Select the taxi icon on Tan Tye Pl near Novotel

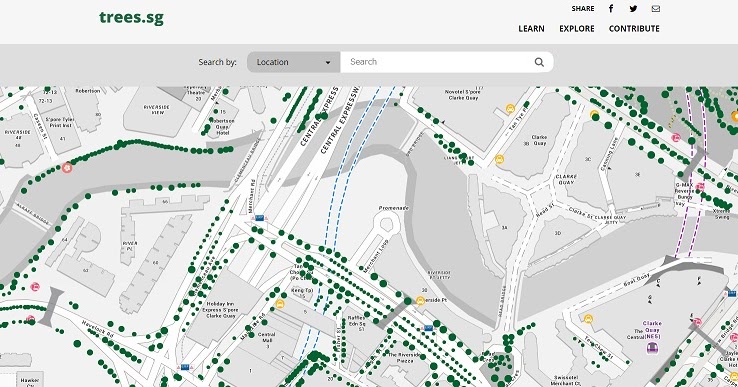(510, 109)
